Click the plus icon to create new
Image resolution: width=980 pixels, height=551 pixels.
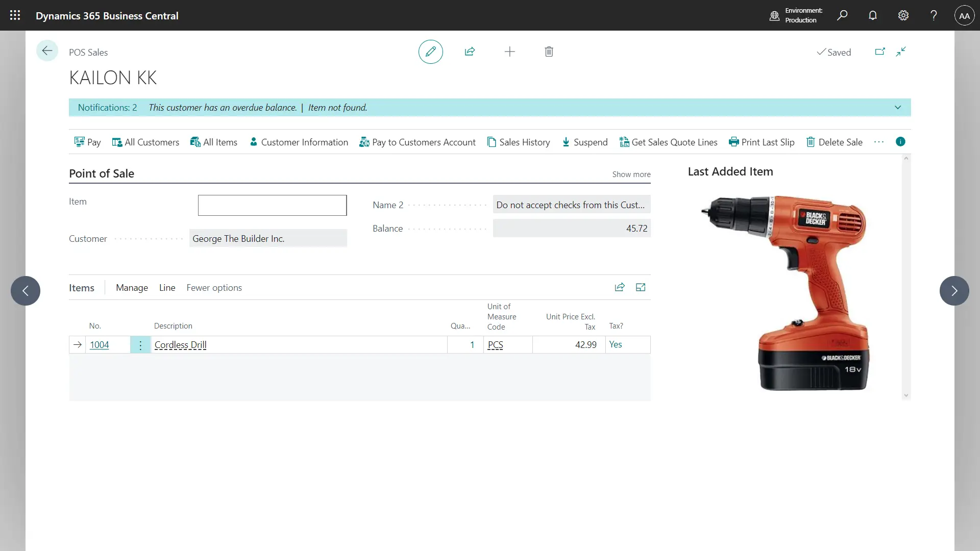coord(509,52)
